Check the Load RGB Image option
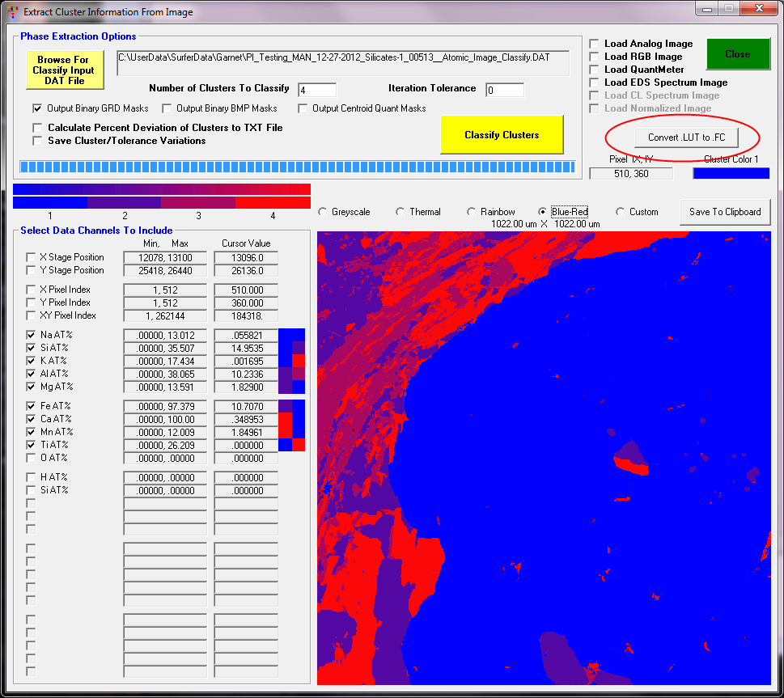This screenshot has width=784, height=698. tap(595, 57)
